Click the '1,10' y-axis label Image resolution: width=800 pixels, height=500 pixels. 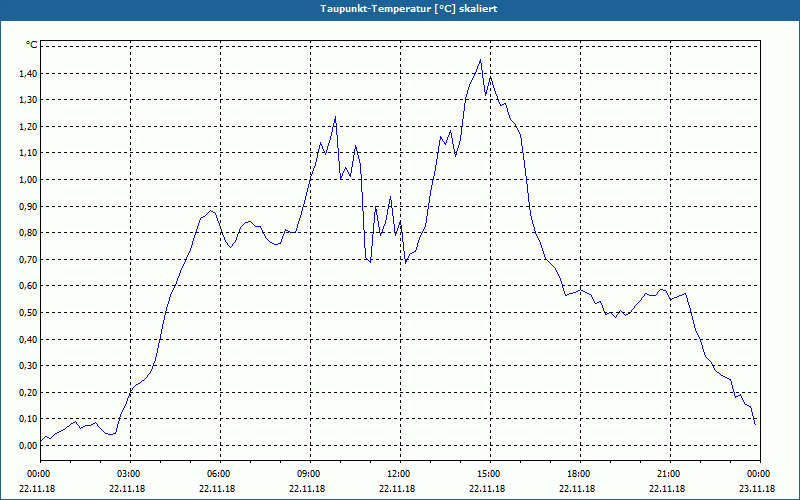29,153
